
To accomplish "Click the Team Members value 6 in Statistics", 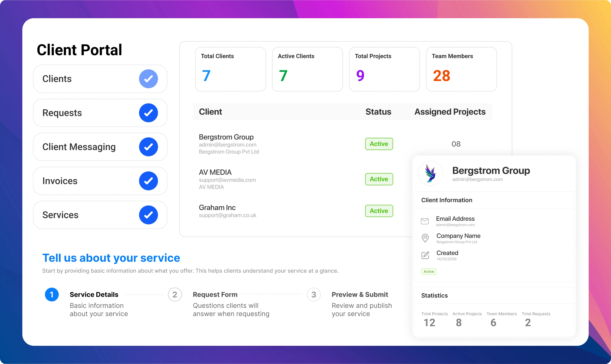I will [493, 323].
